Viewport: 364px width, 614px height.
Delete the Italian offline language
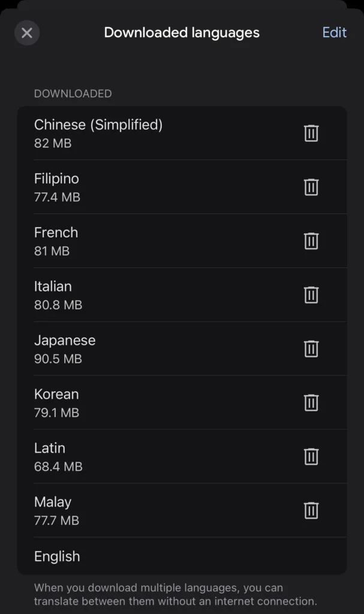311,295
